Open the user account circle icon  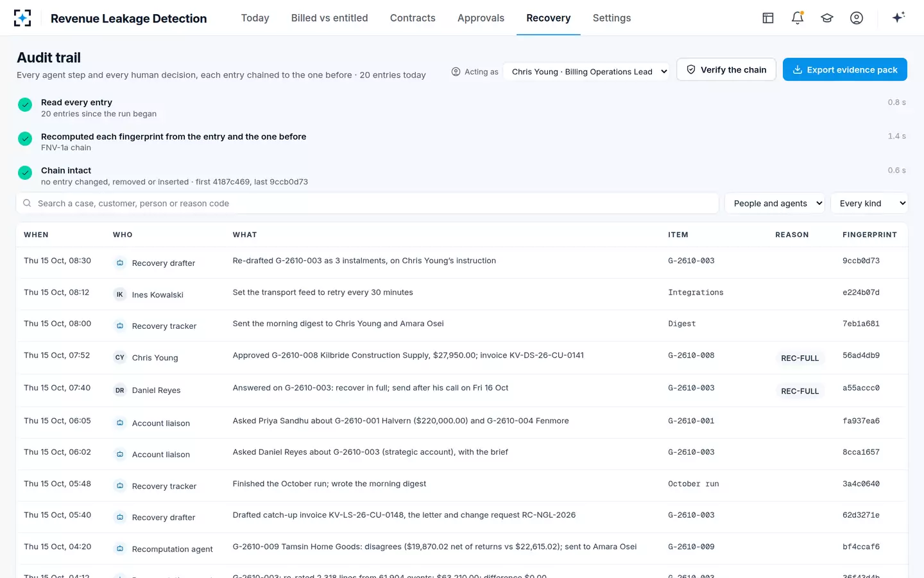pos(857,18)
